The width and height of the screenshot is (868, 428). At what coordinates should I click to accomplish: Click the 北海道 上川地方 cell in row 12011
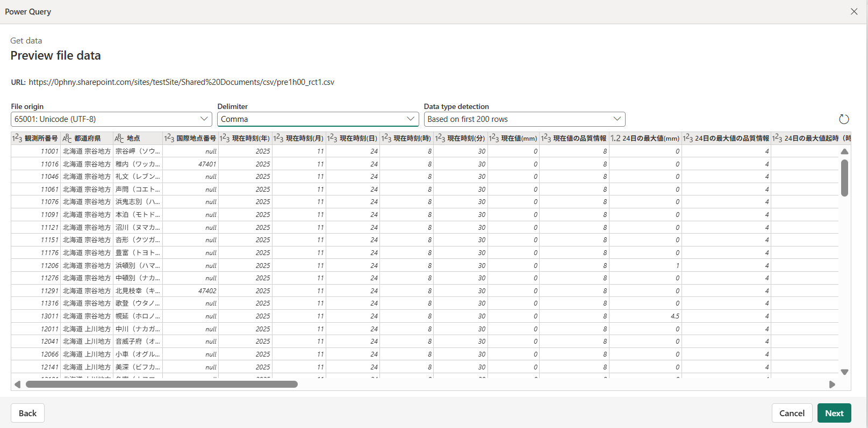[x=87, y=329]
